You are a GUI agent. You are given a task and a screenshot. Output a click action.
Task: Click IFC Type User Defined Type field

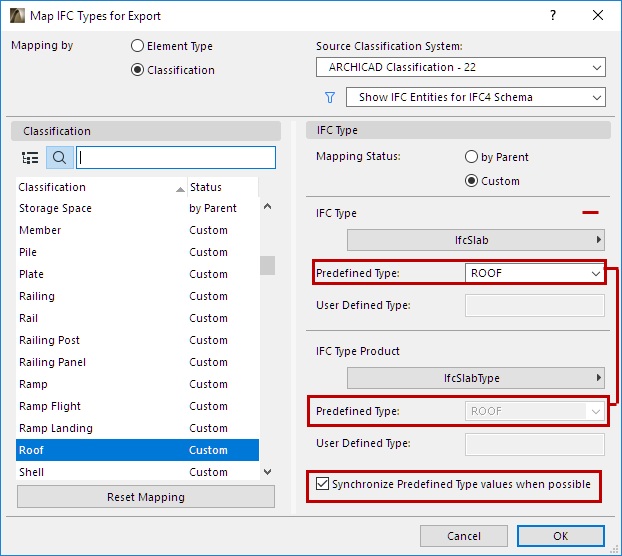tap(535, 305)
